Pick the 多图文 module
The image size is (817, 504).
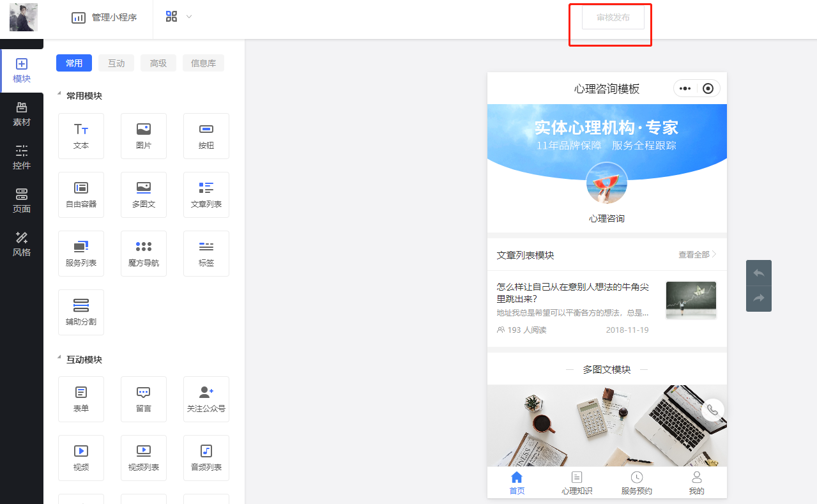pos(144,195)
